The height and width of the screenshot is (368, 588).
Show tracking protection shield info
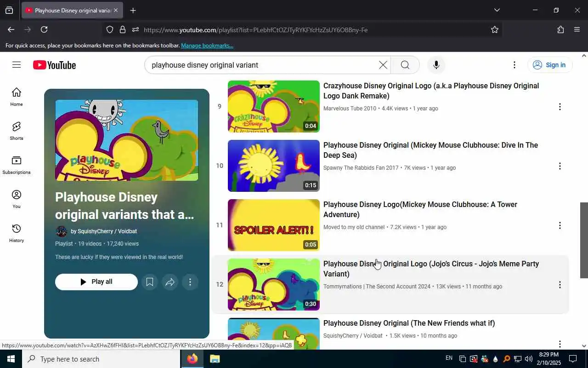tap(110, 29)
